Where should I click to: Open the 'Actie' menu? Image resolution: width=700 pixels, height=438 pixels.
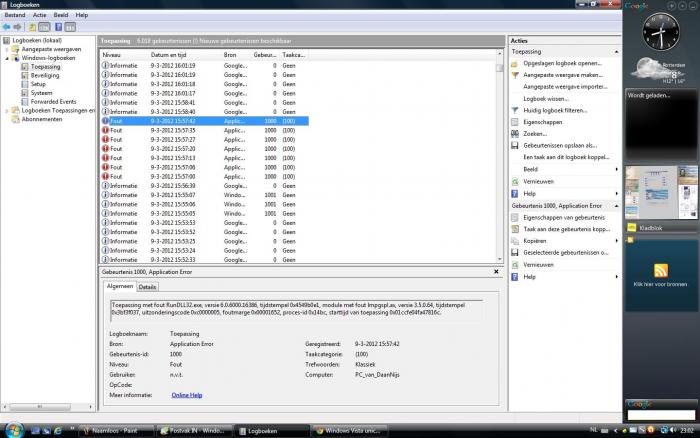pyautogui.click(x=39, y=15)
